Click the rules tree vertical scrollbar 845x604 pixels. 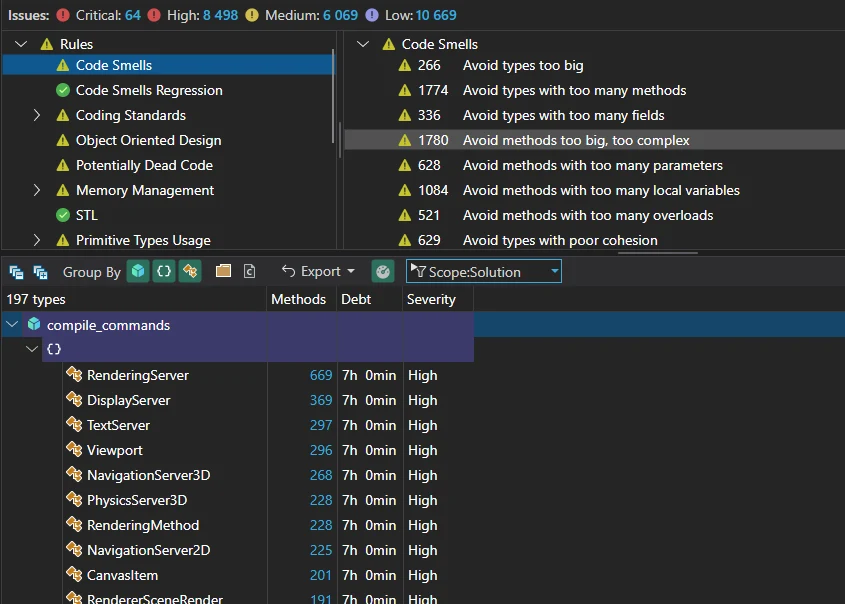coord(334,97)
